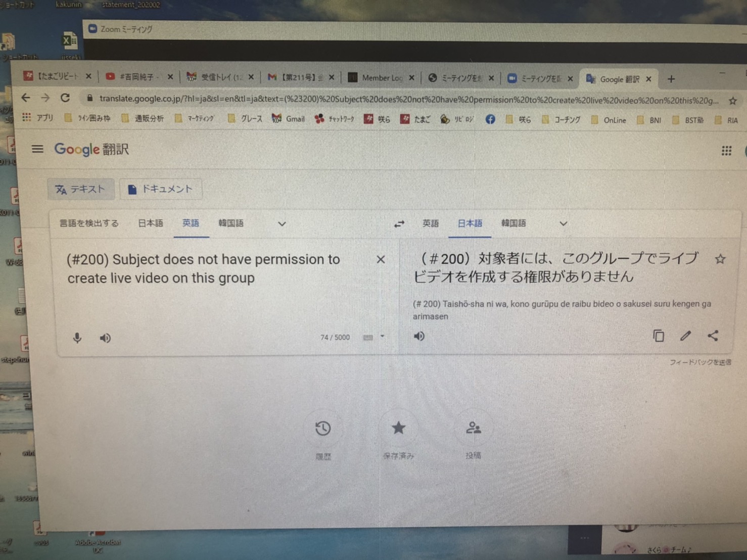Viewport: 747px width, 560px height.
Task: Listen to the English source text
Action: pyautogui.click(x=105, y=338)
